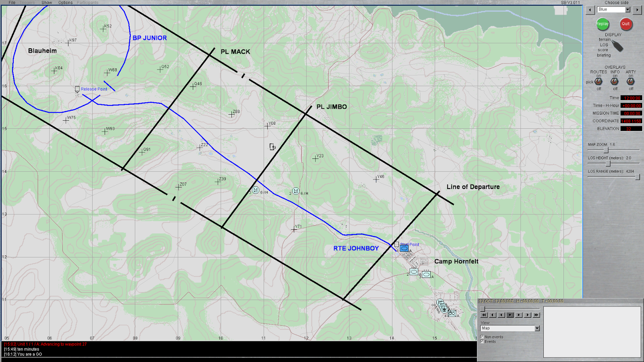
Task: Click the PL MACK phase line label
Action: [235, 51]
